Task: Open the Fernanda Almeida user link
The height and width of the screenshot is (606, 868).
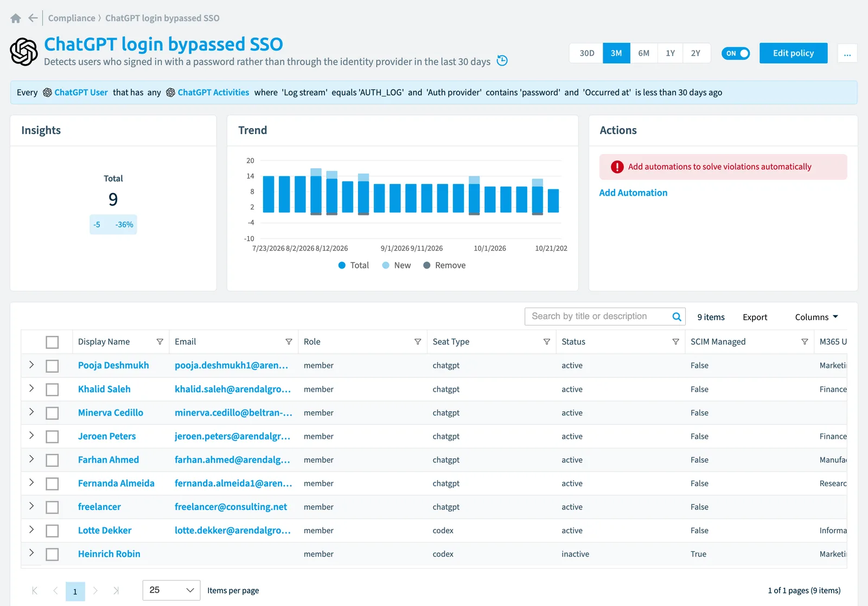Action: [116, 483]
